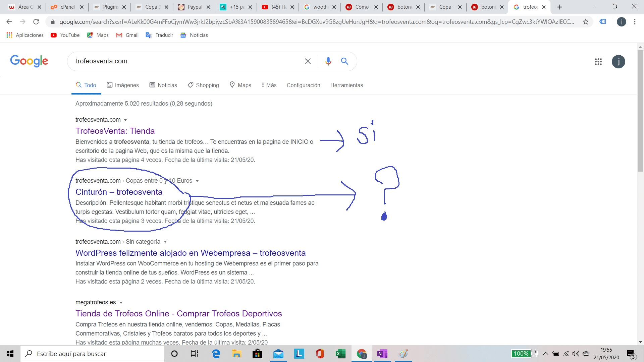The height and width of the screenshot is (362, 644).
Task: Click the browser back arrow
Action: tap(9, 22)
